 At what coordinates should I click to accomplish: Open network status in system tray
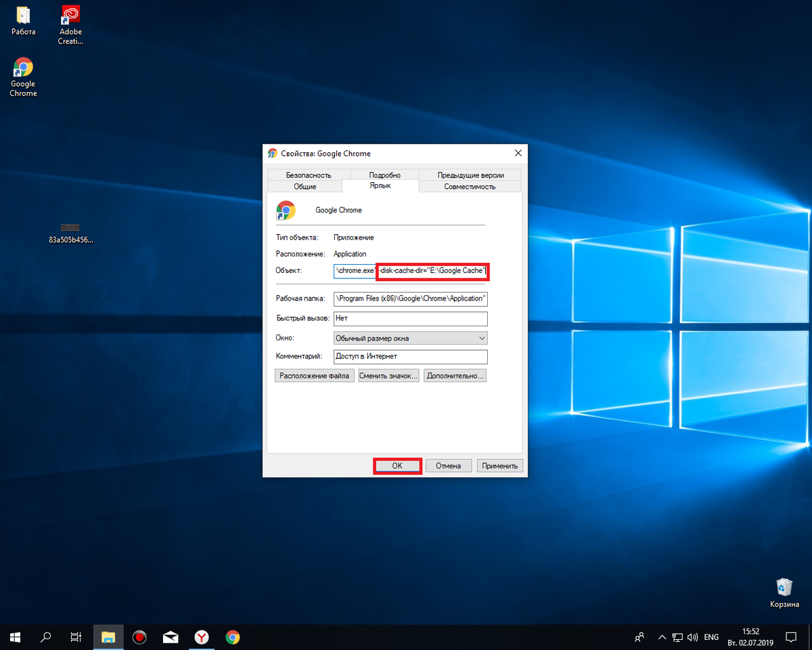point(677,637)
